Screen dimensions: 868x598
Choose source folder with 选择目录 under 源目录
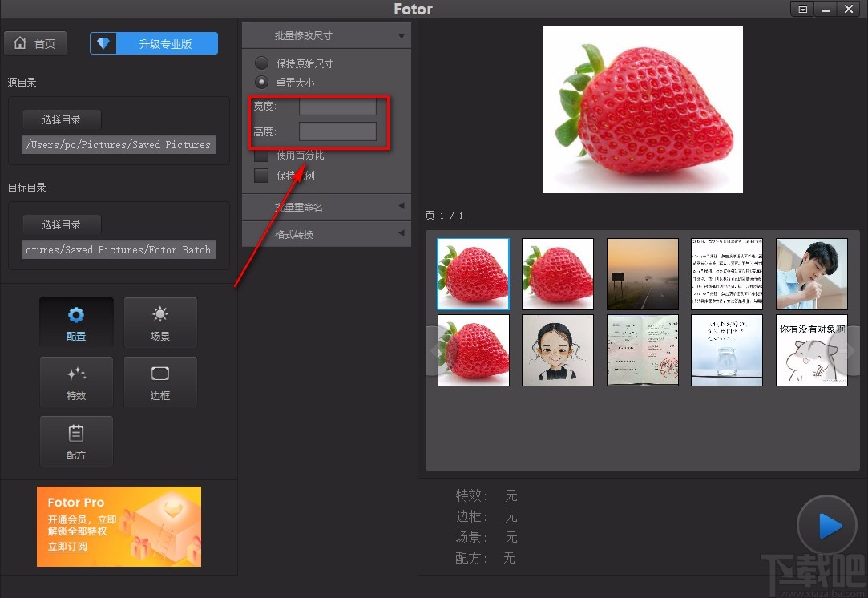tap(62, 119)
